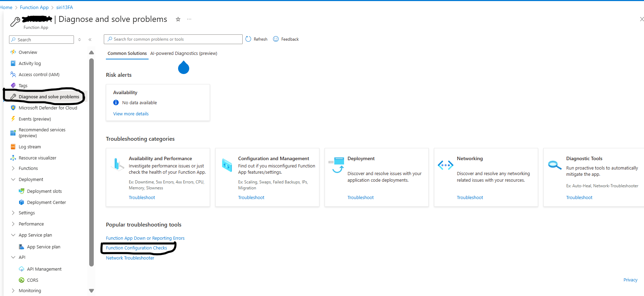
Task: Click the Tags icon in sidebar
Action: pos(13,85)
